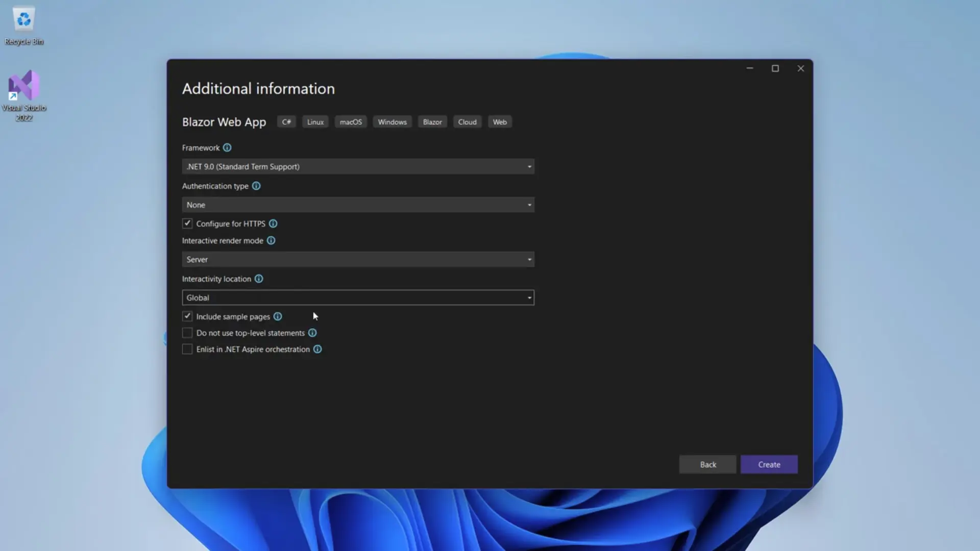Enable Do not use top-level statements
The width and height of the screenshot is (980, 551).
pos(187,333)
